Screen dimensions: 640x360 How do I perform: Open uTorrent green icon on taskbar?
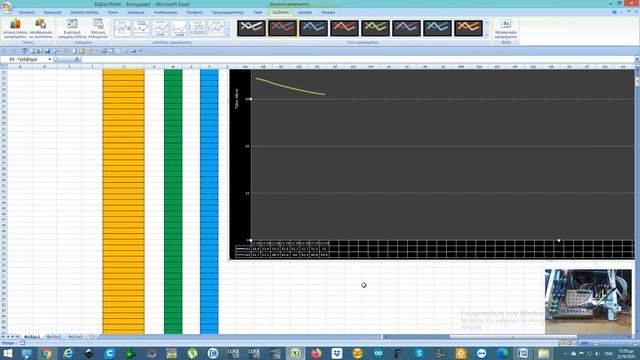point(192,353)
